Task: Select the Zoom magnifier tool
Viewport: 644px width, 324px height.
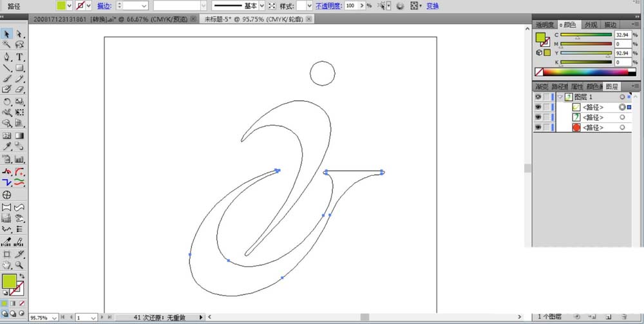Action: (19, 265)
